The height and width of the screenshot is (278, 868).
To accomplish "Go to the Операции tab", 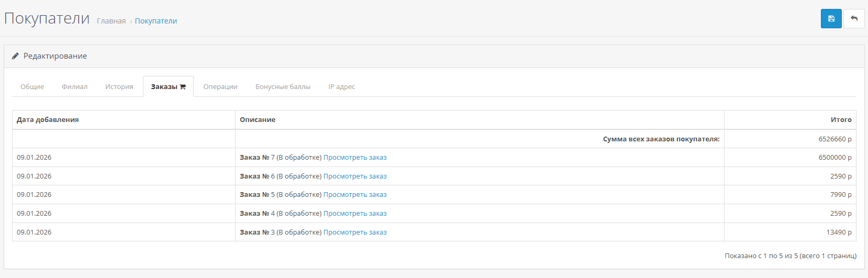I will (x=220, y=87).
